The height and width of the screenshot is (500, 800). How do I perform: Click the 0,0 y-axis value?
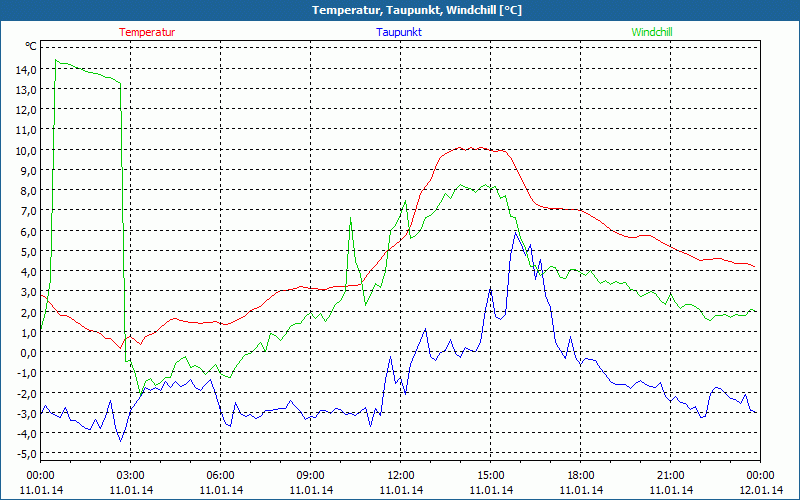click(29, 353)
